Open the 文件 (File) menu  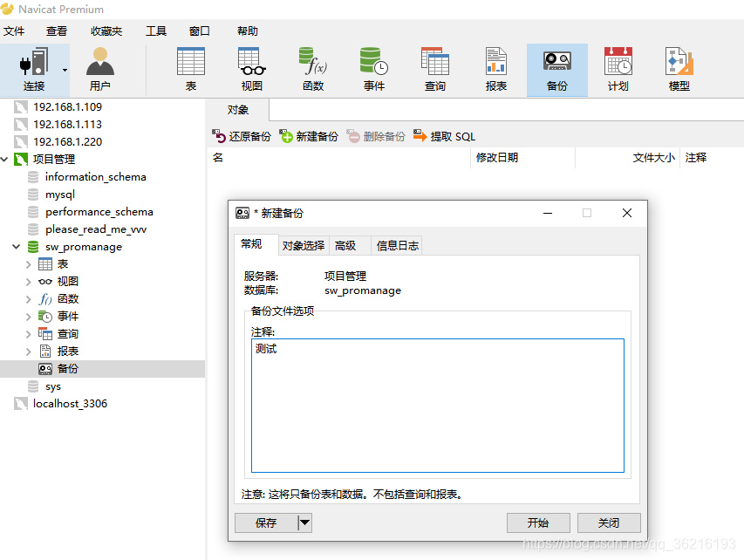[14, 31]
